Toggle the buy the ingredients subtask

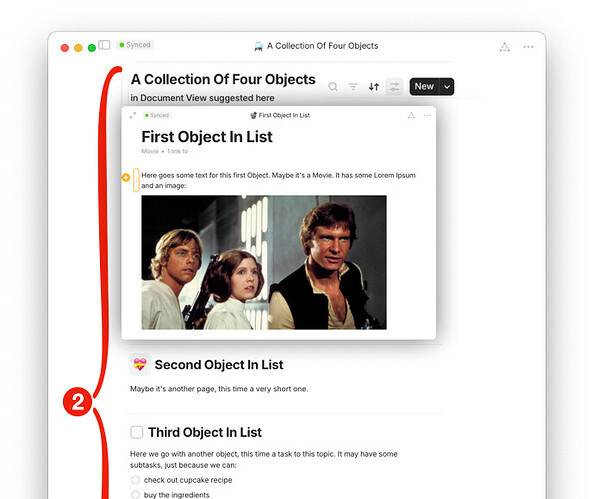(135, 495)
